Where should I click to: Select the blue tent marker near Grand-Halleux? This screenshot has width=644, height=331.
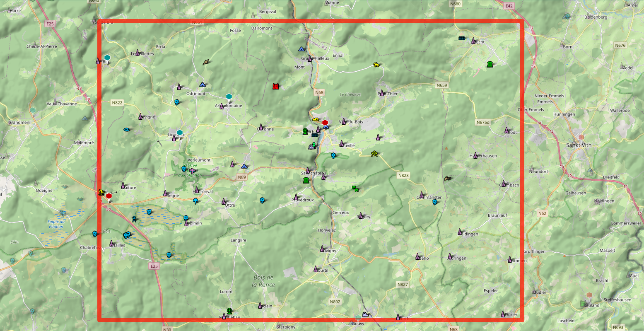[x=301, y=49]
